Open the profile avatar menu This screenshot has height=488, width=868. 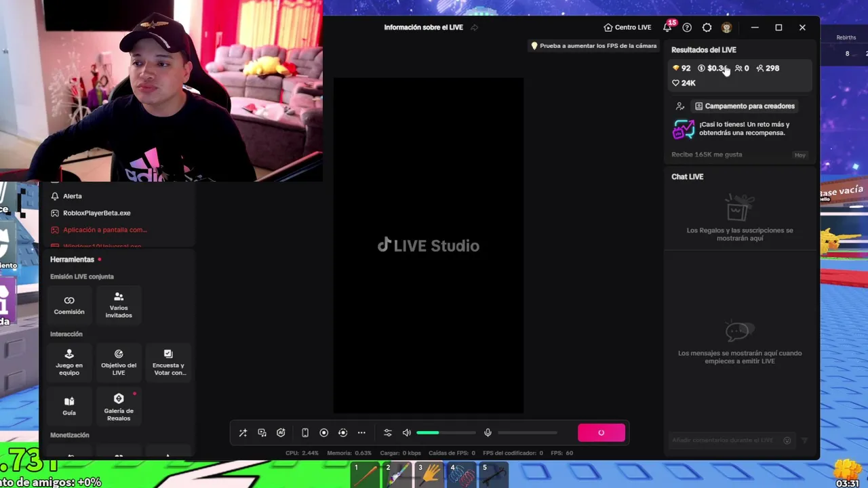click(x=726, y=27)
